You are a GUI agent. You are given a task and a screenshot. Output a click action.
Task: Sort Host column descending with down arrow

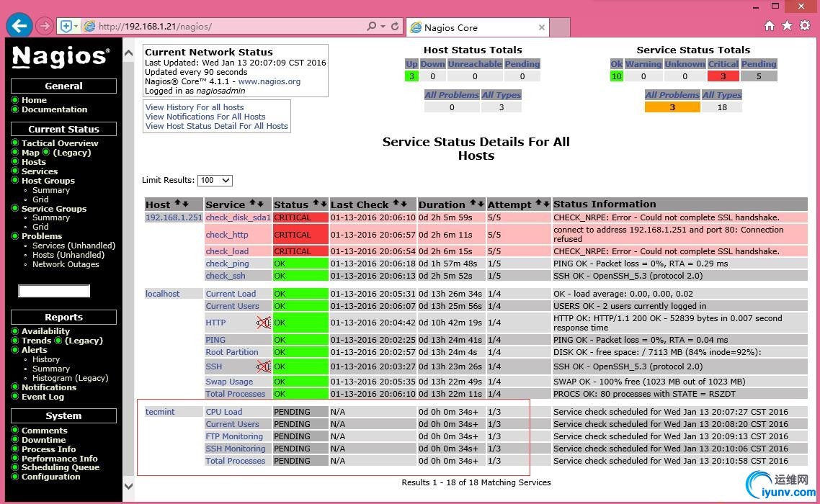(x=185, y=203)
